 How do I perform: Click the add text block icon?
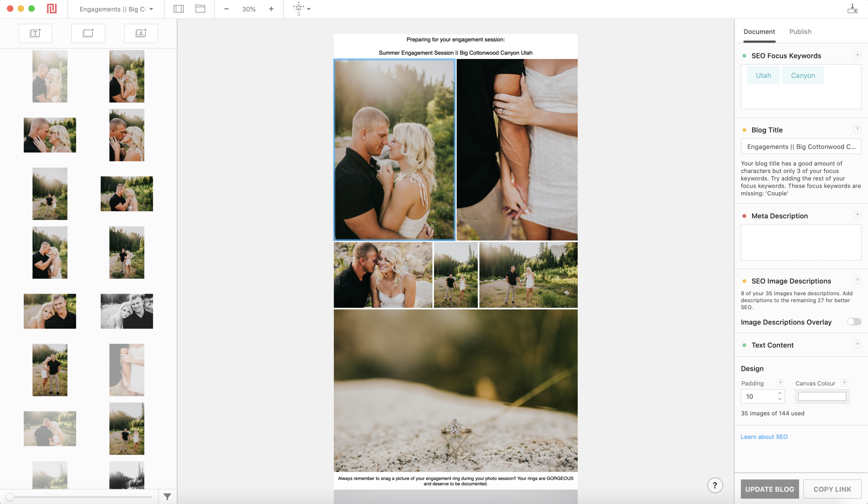pos(35,33)
